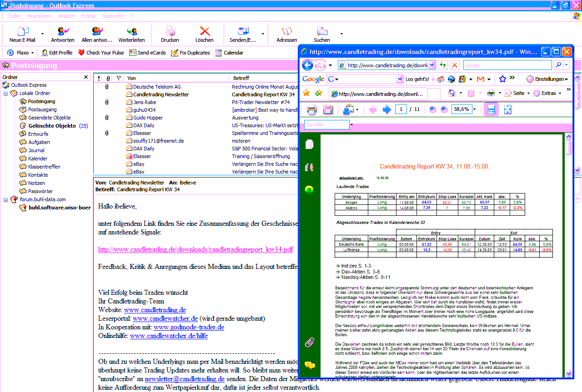This screenshot has height=392, width=582.
Task: Compose a message with Neue E-Mail
Action: pos(22,35)
